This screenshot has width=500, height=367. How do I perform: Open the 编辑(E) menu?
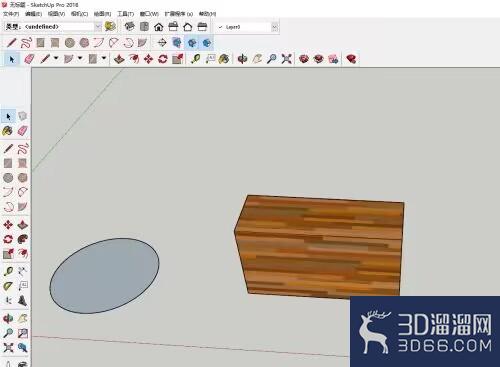coord(33,14)
